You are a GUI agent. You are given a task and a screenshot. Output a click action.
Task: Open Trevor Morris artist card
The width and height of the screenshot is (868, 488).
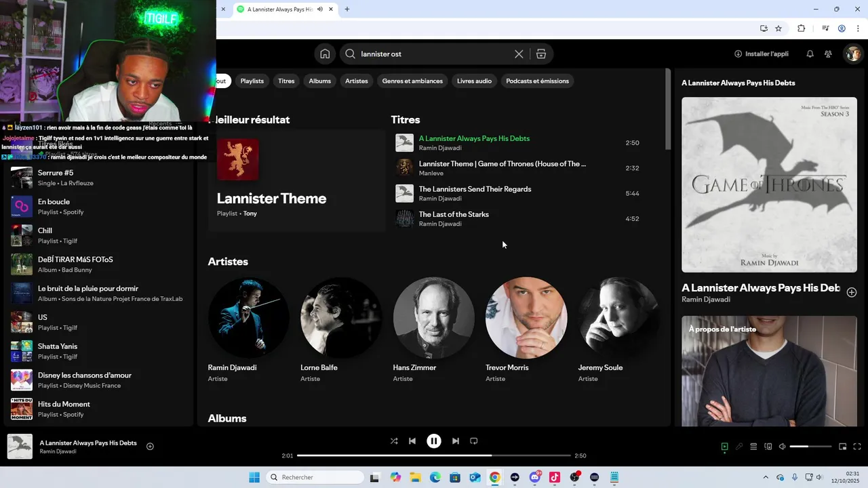[526, 330]
